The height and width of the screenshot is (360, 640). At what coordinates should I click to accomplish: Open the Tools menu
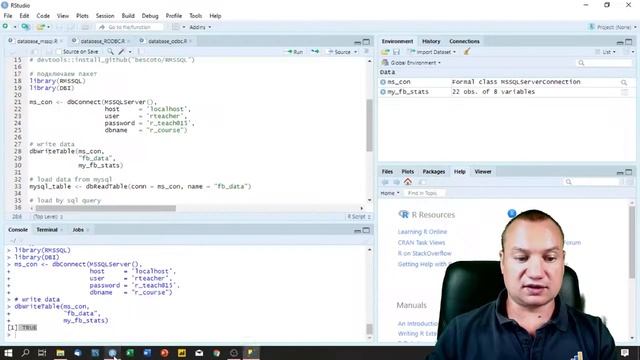[x=196, y=16]
